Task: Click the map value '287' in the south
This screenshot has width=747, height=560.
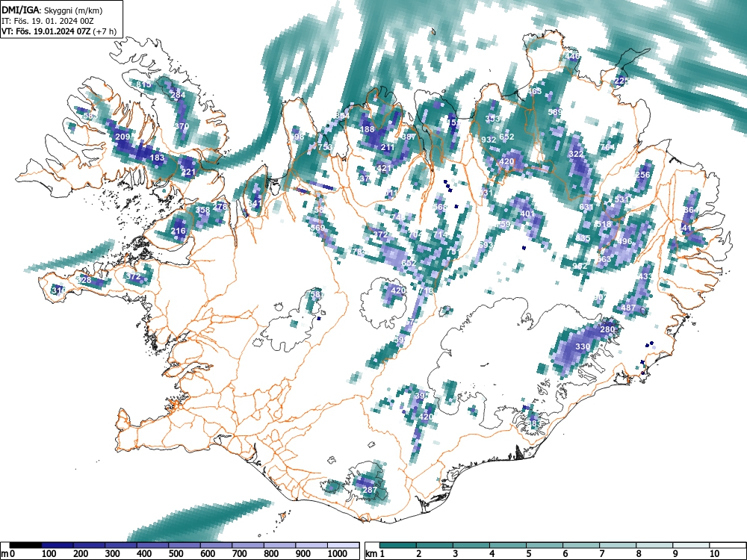Action: point(370,490)
